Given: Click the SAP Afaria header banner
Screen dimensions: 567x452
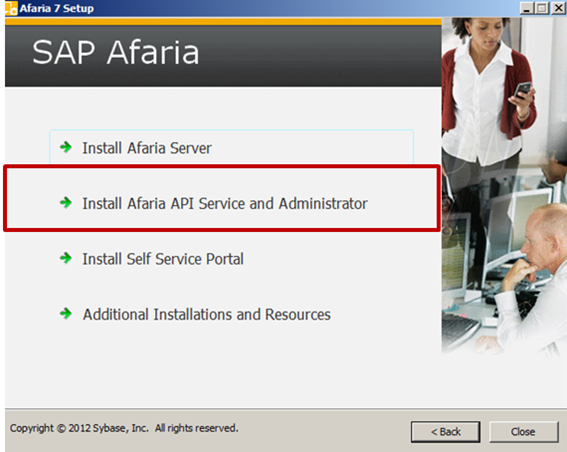Looking at the screenshot, I should [x=223, y=56].
